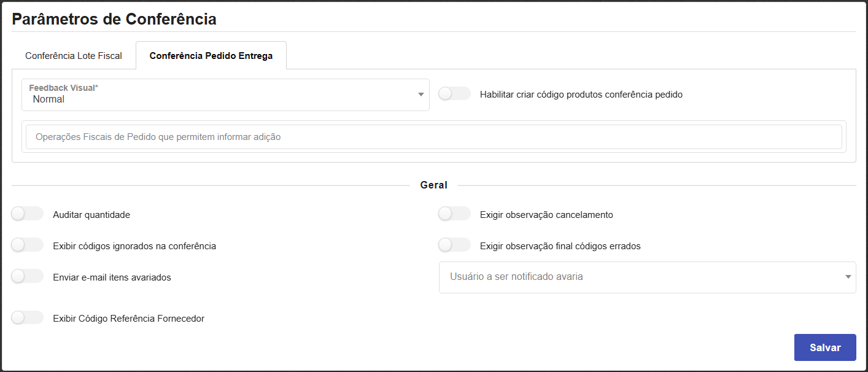The height and width of the screenshot is (372, 868).
Task: Focus the Operações Fiscais de Pedido field
Action: pyautogui.click(x=433, y=137)
